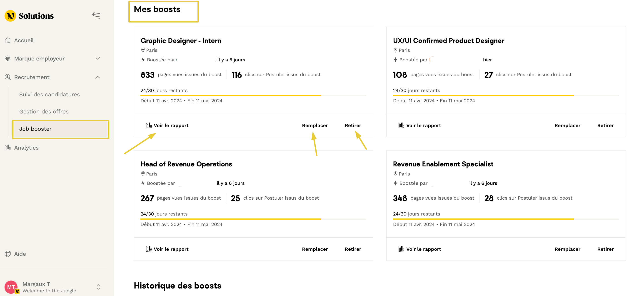Collapse the sidebar with the menu icon

click(x=96, y=16)
